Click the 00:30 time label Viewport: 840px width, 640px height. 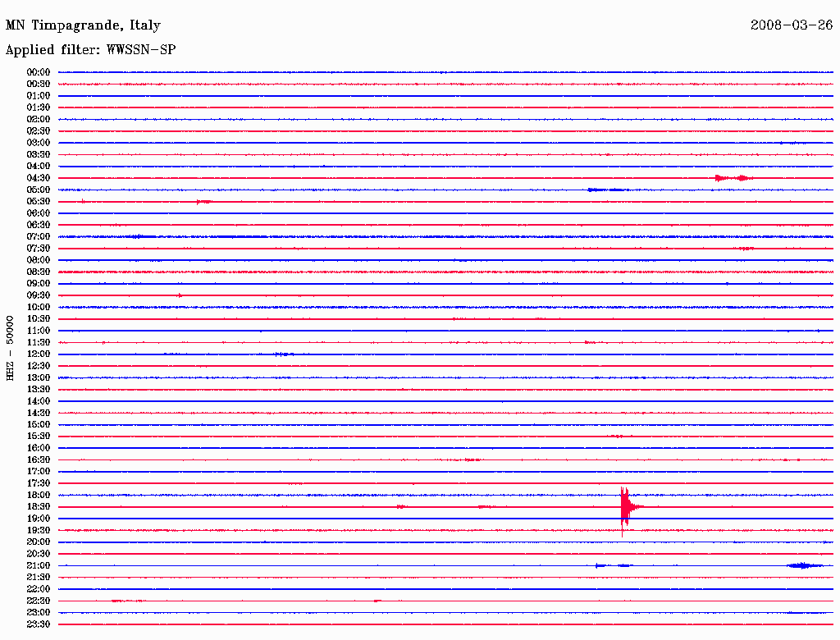39,84
